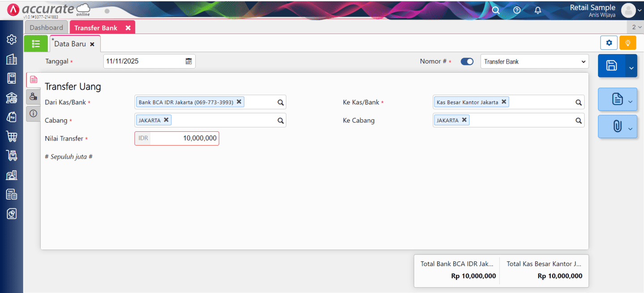Open the Transfer Bank template dropdown
The image size is (644, 293).
click(x=534, y=61)
